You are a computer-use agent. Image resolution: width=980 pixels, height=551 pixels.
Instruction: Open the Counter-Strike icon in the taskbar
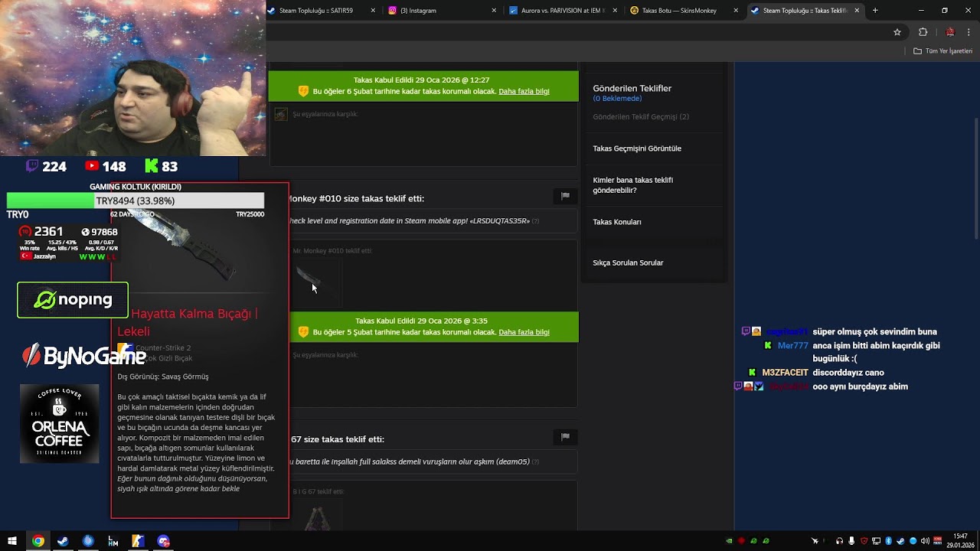pos(138,541)
